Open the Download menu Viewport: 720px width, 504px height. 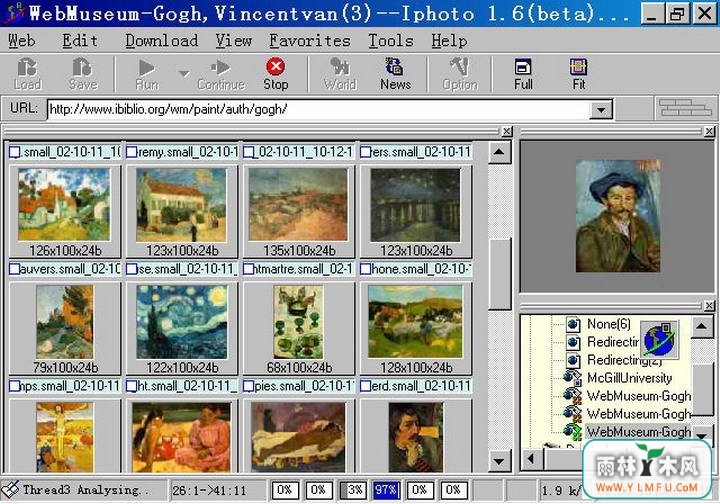[x=162, y=41]
